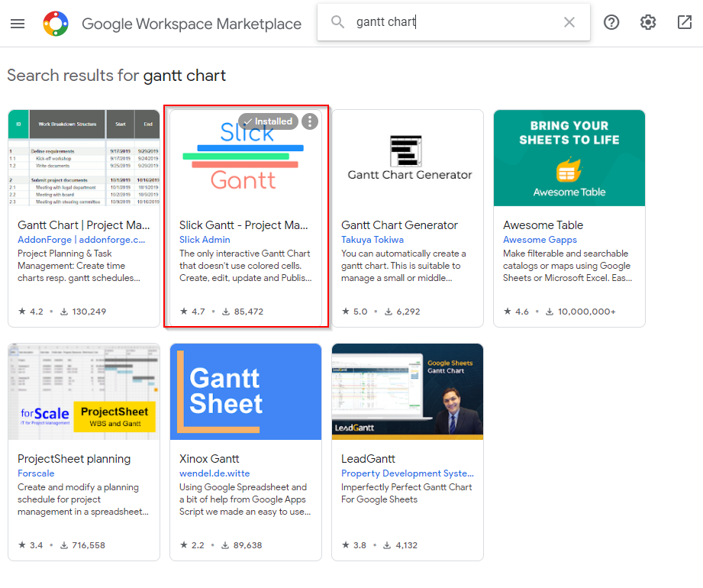Click the Google Workspace Marketplace logo
703x588 pixels.
pyautogui.click(x=56, y=24)
